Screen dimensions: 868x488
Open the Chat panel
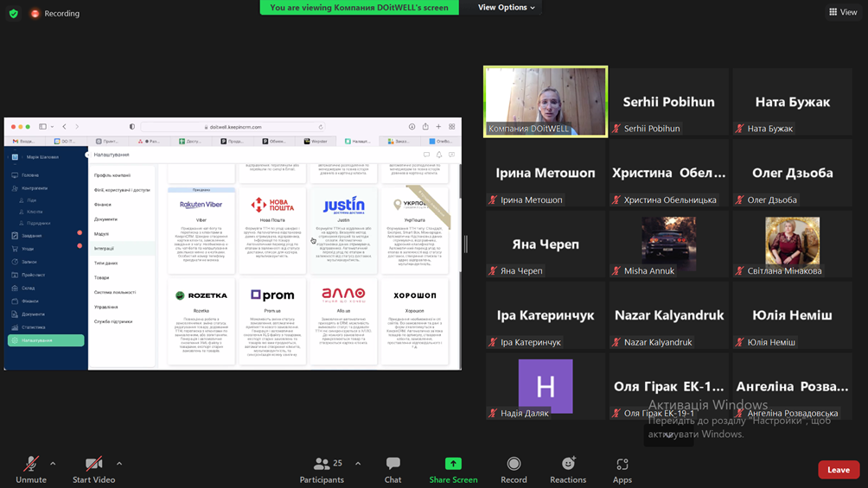[393, 469]
